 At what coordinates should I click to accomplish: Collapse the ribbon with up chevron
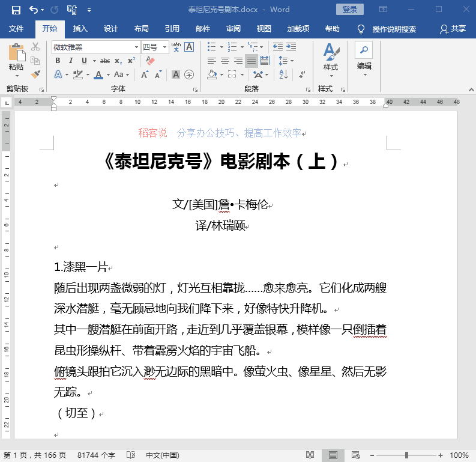[471, 90]
